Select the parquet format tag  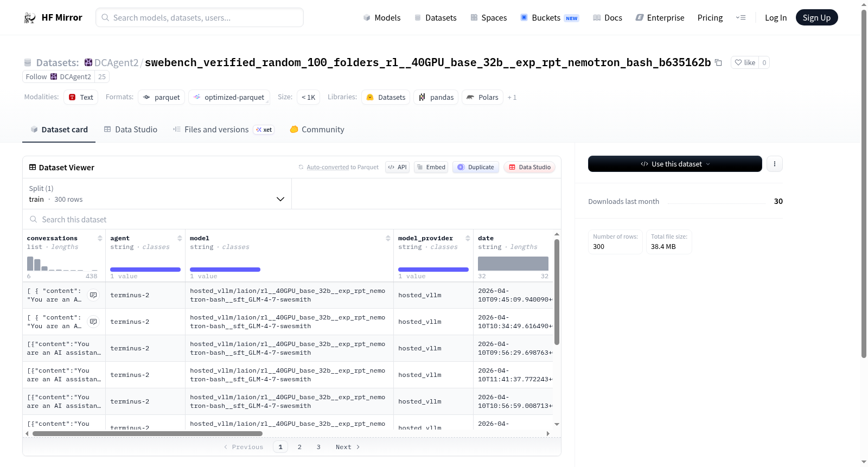click(162, 97)
